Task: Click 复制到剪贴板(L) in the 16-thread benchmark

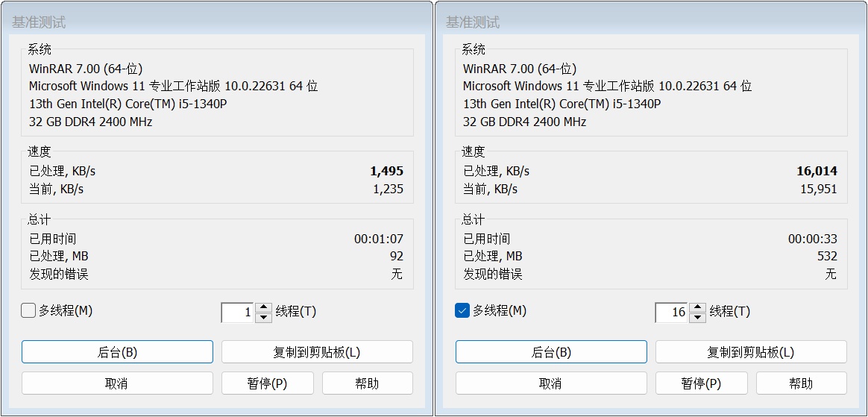Action: (x=751, y=352)
